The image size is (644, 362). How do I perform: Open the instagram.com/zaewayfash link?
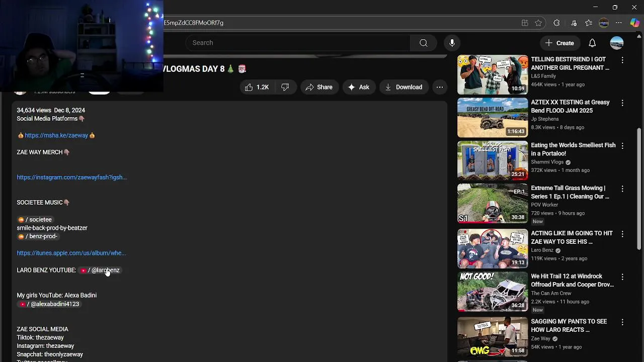(72, 177)
